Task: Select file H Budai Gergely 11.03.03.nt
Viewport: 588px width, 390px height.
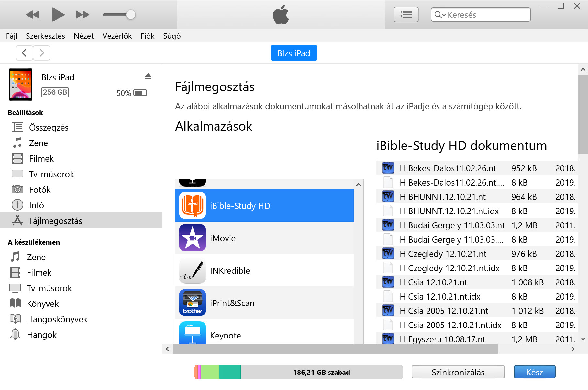Action: click(x=477, y=225)
